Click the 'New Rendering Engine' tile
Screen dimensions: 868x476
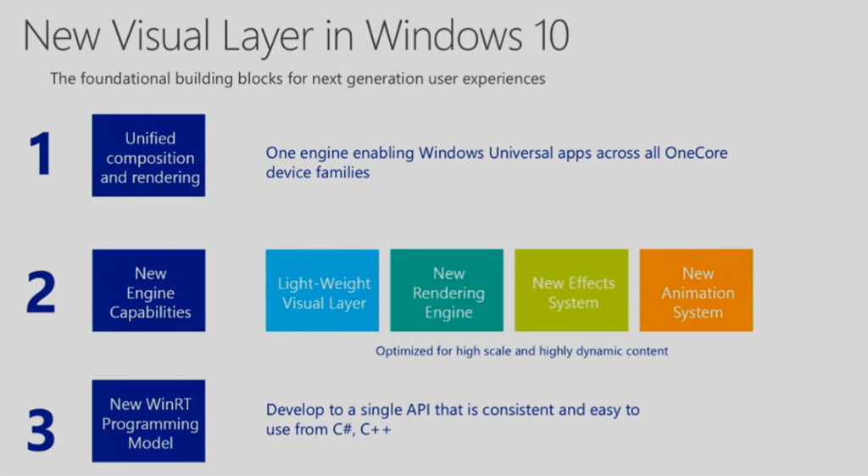(447, 290)
